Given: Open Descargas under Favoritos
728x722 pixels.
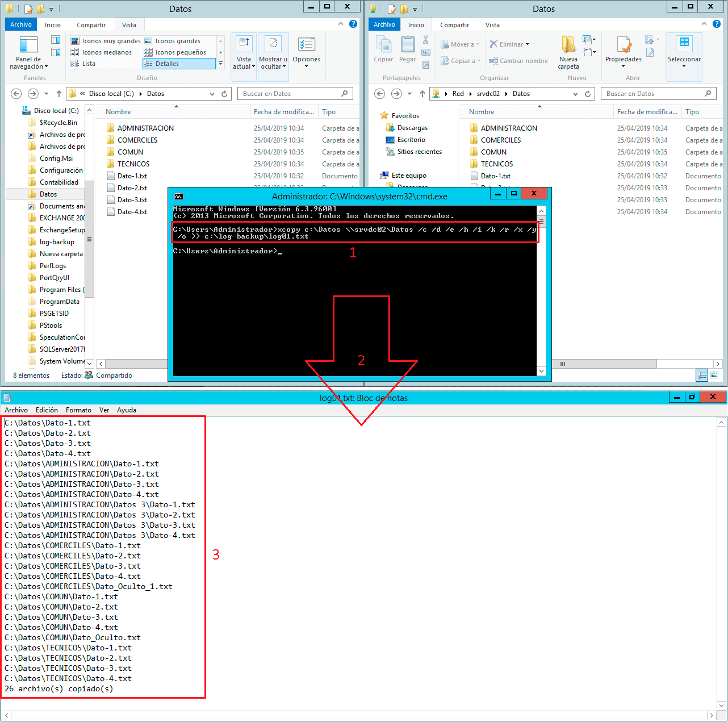Looking at the screenshot, I should (413, 128).
